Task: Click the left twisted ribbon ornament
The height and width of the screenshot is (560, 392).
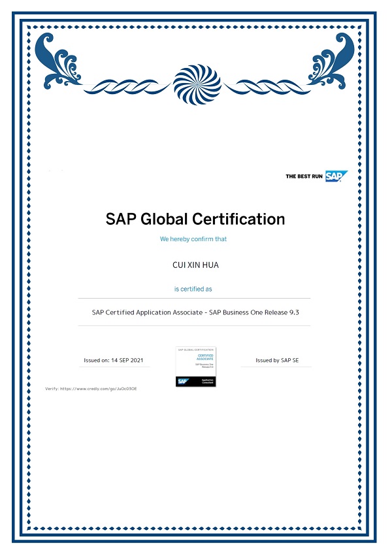Action: (x=127, y=87)
